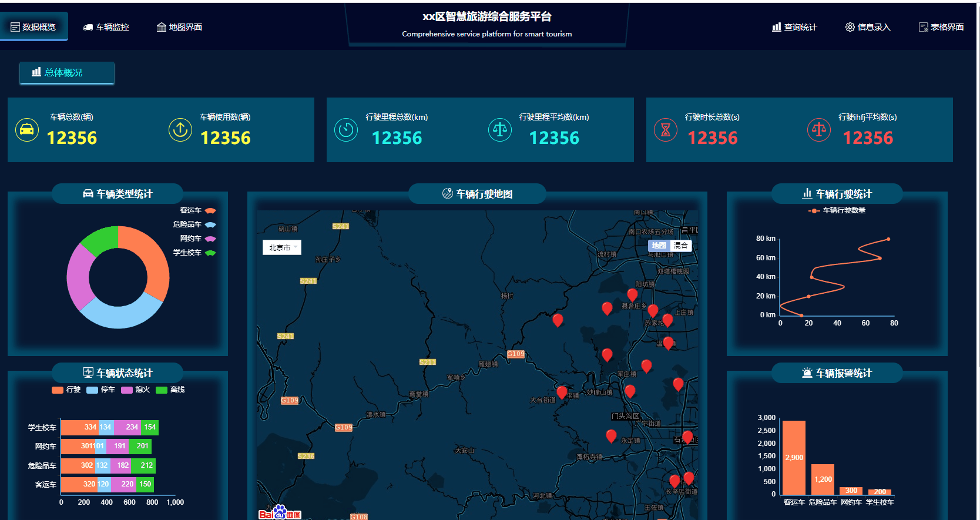Click the 191 segment in 网约车 row
The width and height of the screenshot is (980, 520).
point(118,446)
